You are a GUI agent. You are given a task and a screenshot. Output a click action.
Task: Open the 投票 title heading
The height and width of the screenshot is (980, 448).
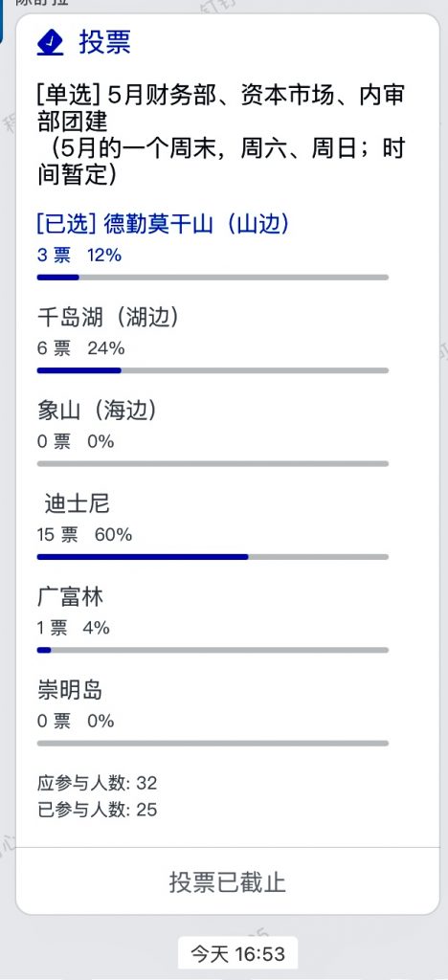104,42
